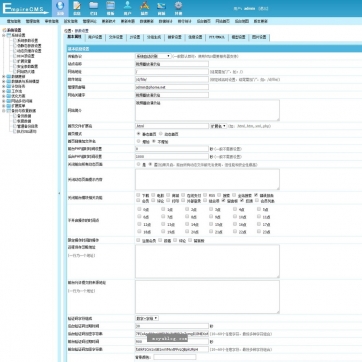Image resolution: width=362 pixels, height=362 pixels.
Task: Expand the 工作流 tree folder
Action: point(4,91)
